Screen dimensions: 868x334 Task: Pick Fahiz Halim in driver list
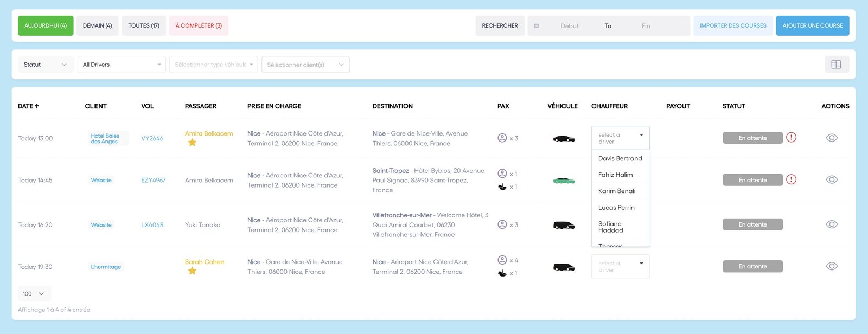point(620,175)
